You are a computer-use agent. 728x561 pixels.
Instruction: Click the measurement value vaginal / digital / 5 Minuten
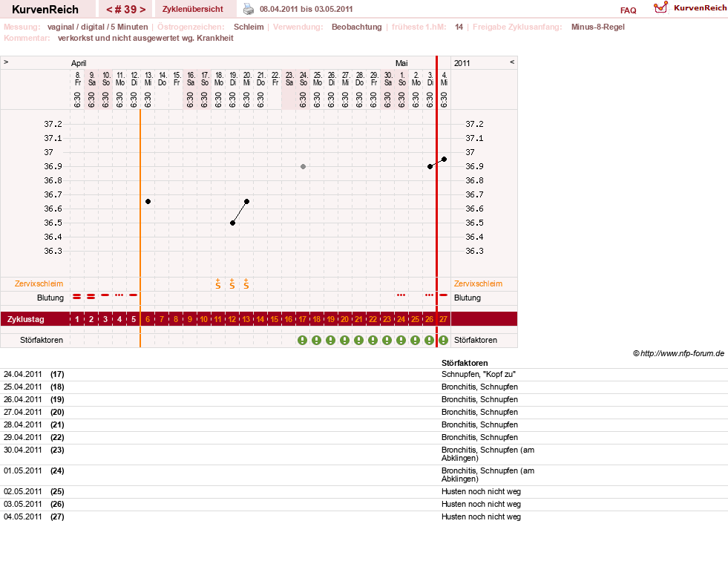click(97, 27)
